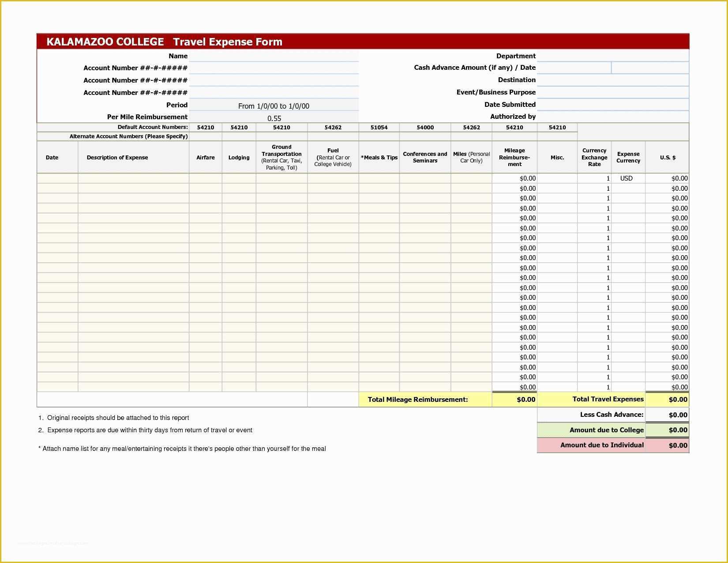Click default account number 54000
This screenshot has width=728, height=563.
(425, 127)
